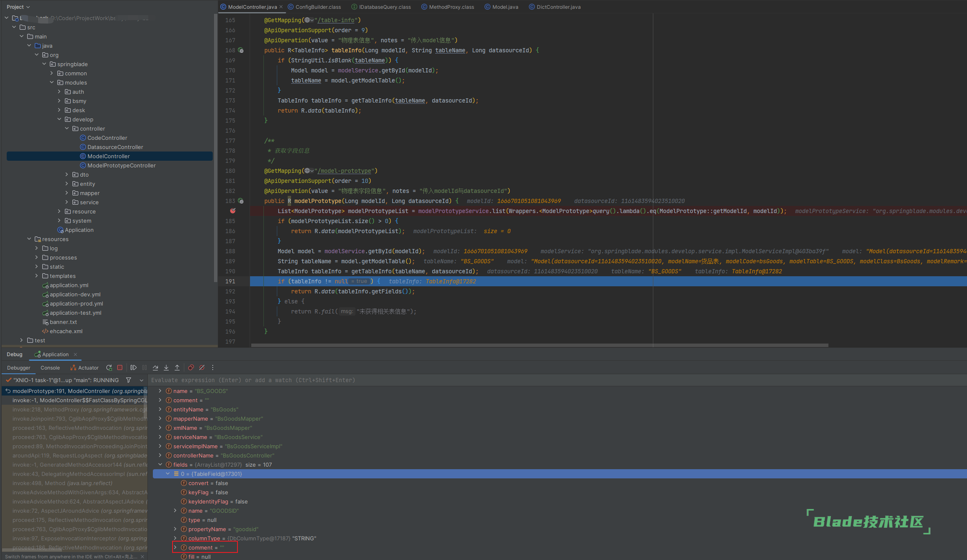Expand the test folder

(21, 340)
